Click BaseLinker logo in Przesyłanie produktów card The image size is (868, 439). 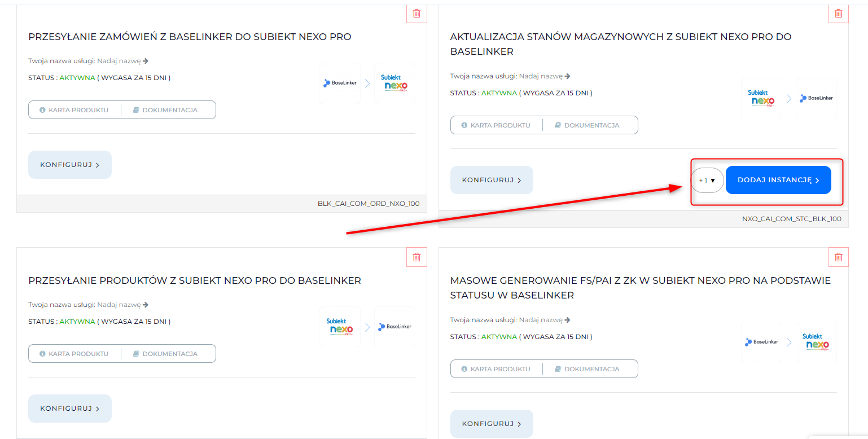point(394,327)
